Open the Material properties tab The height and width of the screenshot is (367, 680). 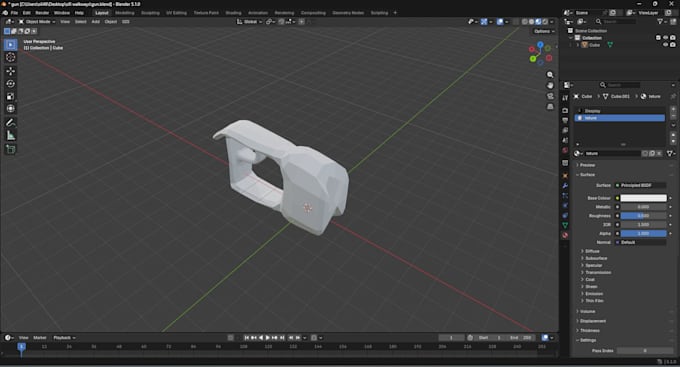(565, 235)
